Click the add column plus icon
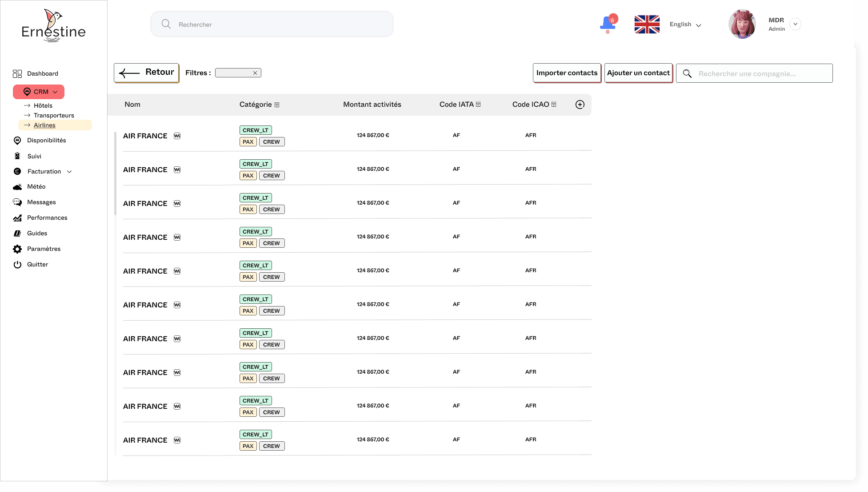868x492 pixels. click(580, 105)
